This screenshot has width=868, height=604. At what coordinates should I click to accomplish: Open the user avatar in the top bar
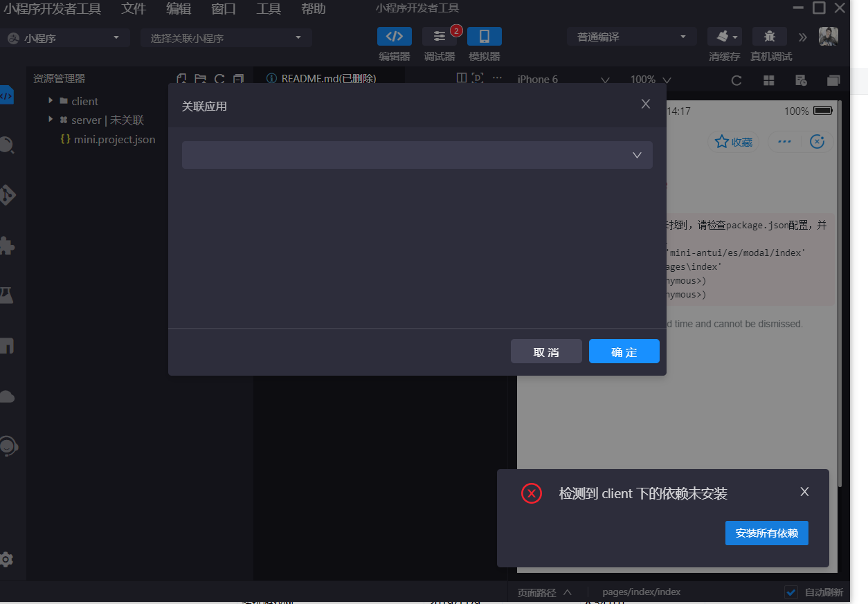pos(829,37)
